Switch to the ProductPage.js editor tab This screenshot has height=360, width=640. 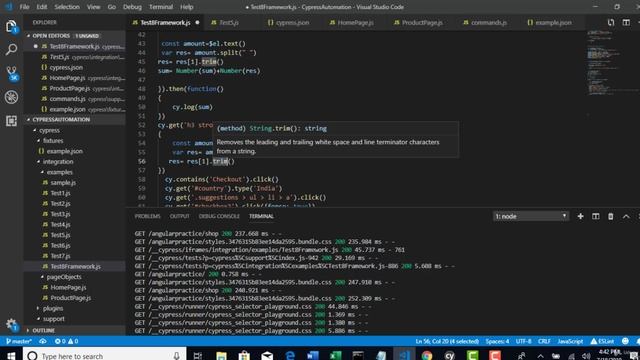pos(422,22)
